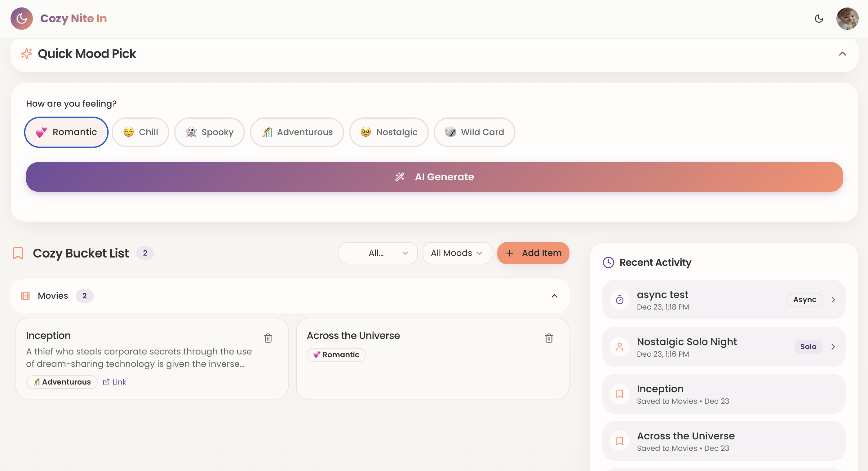Click the bookmark icon on the Inception activity

coord(620,394)
